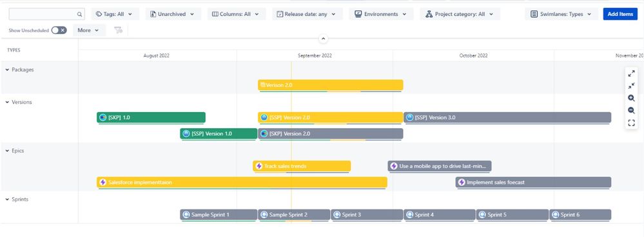644x237 pixels.
Task: Click the Track sales trends epic icon
Action: click(259, 166)
